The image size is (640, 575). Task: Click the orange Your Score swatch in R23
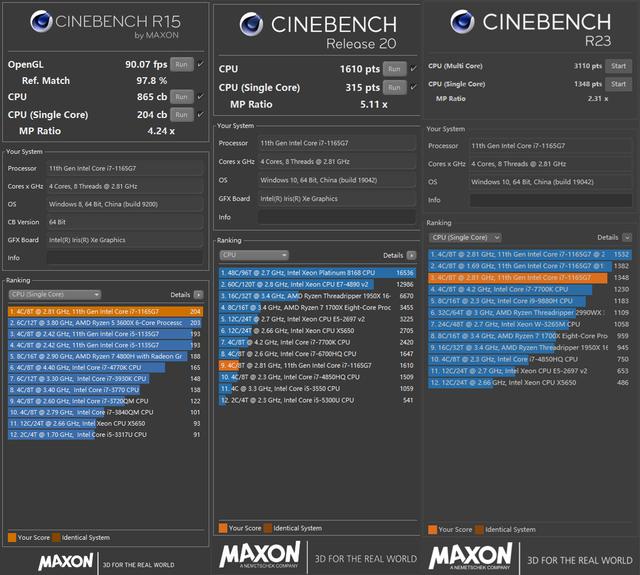[x=433, y=530]
